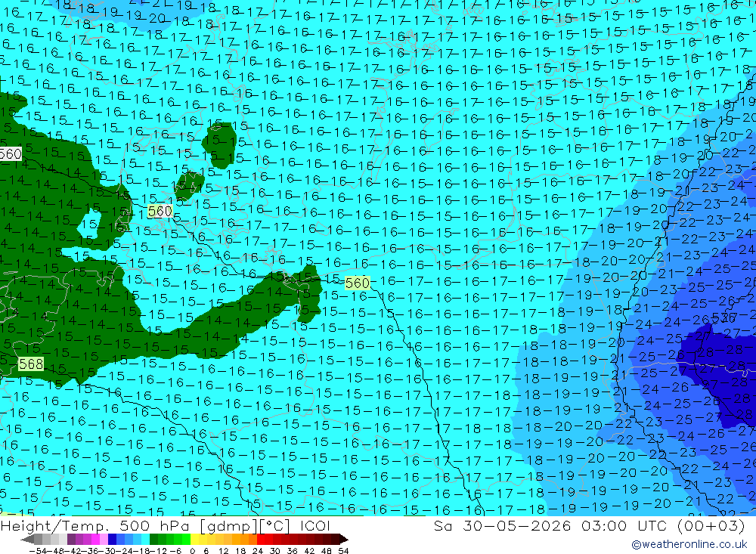The height and width of the screenshot is (554, 756).
Task: Click the 568 height contour label
Action: pyautogui.click(x=31, y=364)
